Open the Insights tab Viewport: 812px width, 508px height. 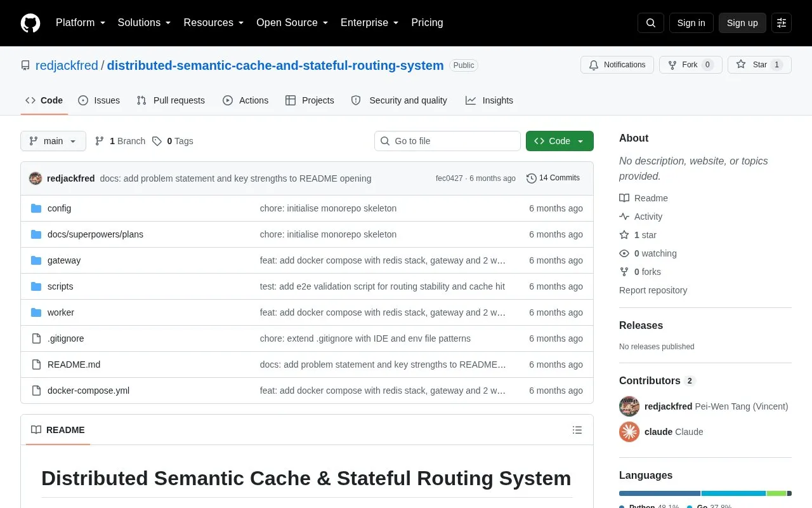coord(489,100)
